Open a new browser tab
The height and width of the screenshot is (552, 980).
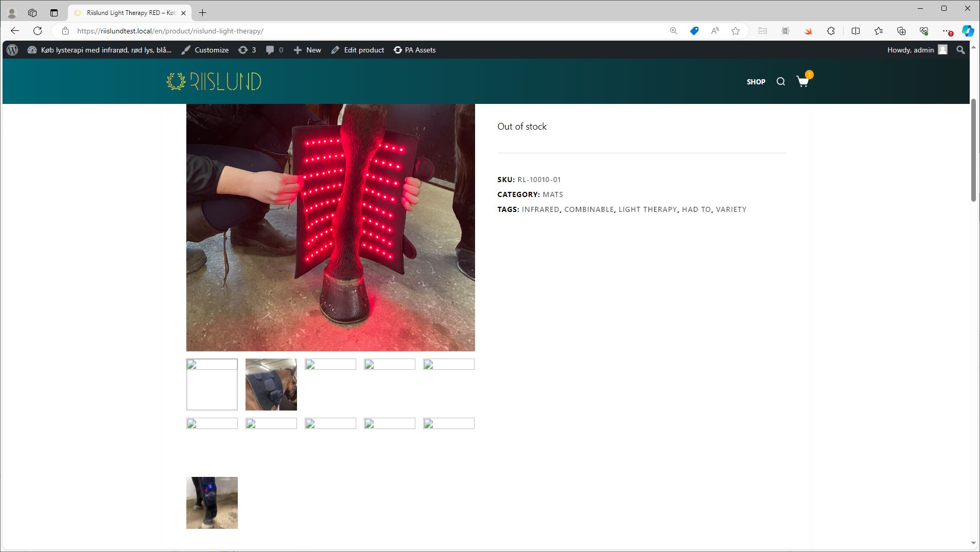(203, 13)
